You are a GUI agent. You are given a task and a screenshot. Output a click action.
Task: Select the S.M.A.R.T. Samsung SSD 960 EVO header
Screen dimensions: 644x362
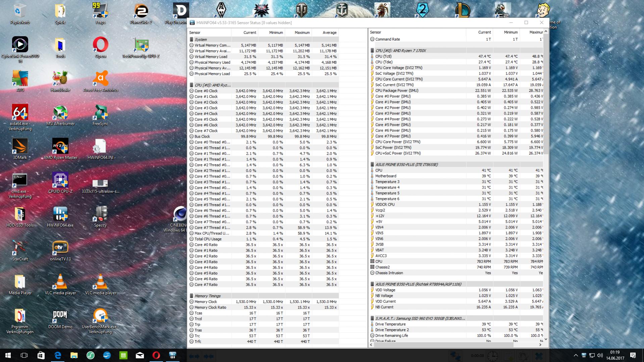456,318
